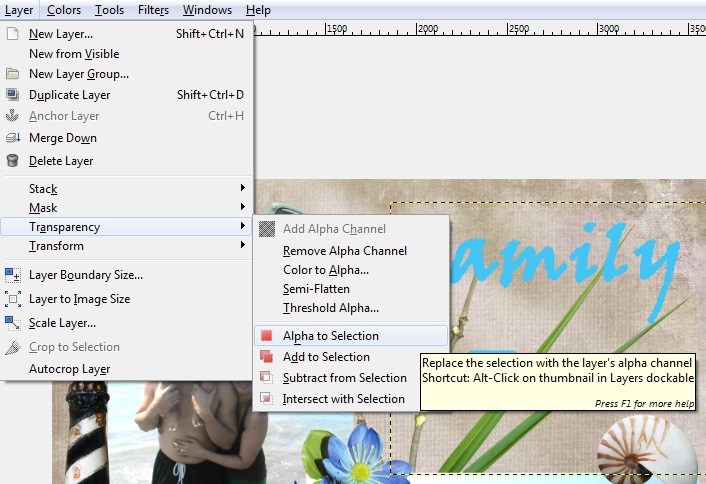Choose Remove Alpha Channel
706x484 pixels.
(351, 251)
